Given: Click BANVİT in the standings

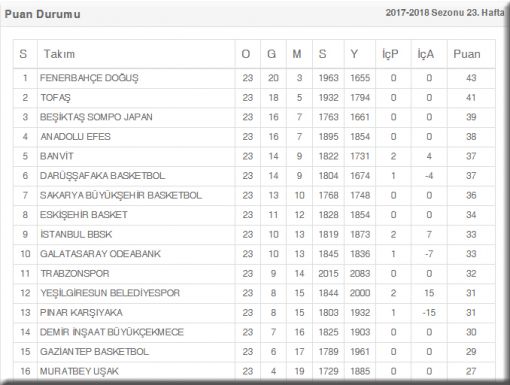Looking at the screenshot, I should click(57, 156).
